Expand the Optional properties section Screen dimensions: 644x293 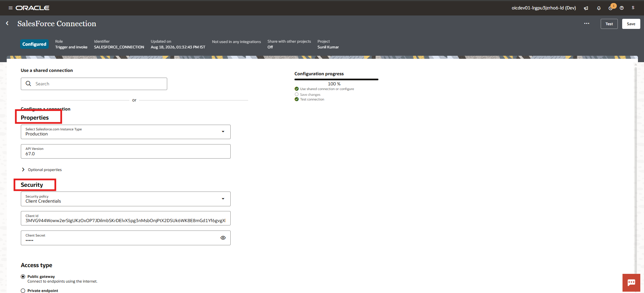pyautogui.click(x=42, y=170)
